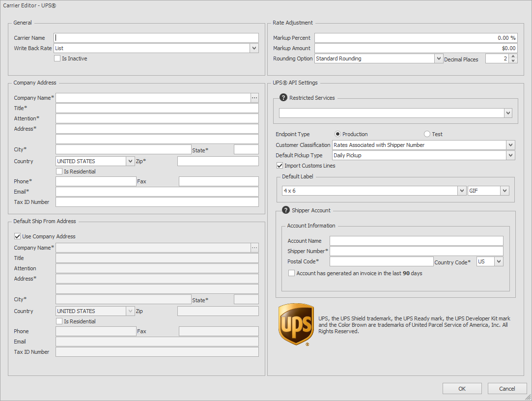Disable Import Customs Lines checkbox
The image size is (532, 401).
click(280, 166)
